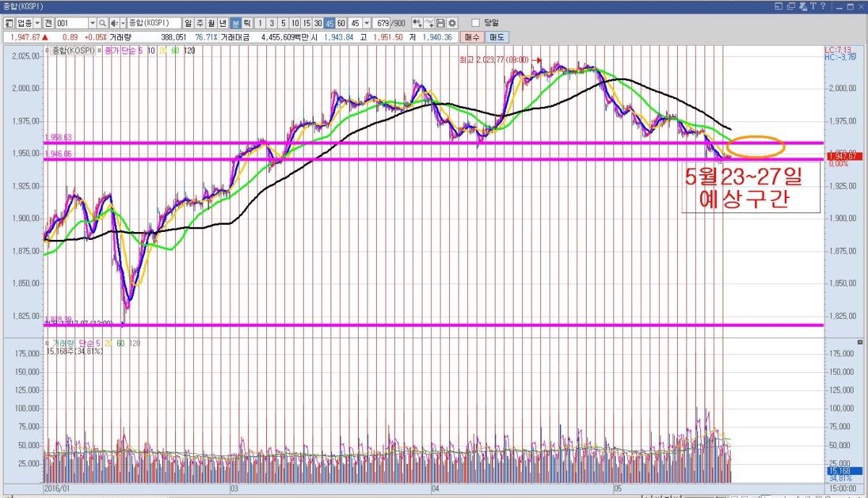Open the 업종 dropdown arrow

point(38,23)
